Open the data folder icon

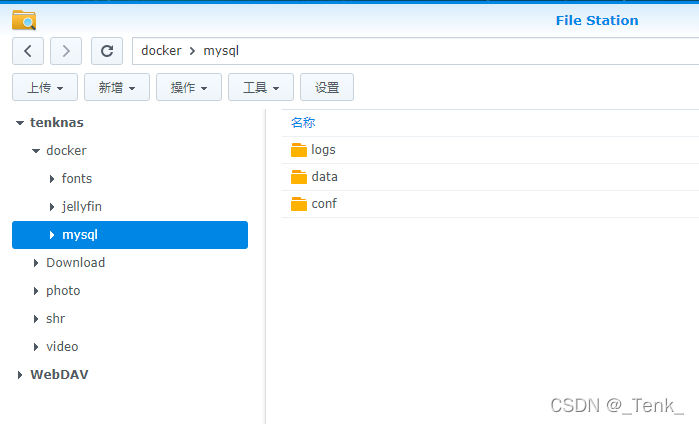point(299,177)
